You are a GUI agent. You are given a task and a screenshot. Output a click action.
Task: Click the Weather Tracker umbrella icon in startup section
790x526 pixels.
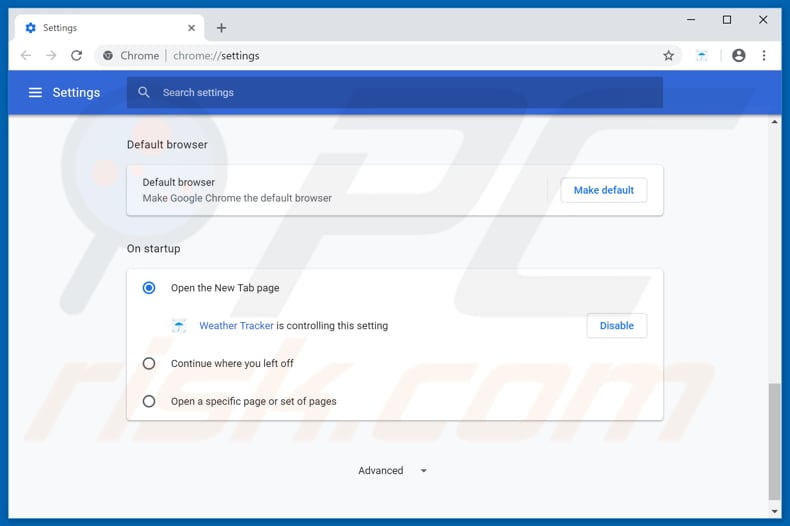point(179,326)
